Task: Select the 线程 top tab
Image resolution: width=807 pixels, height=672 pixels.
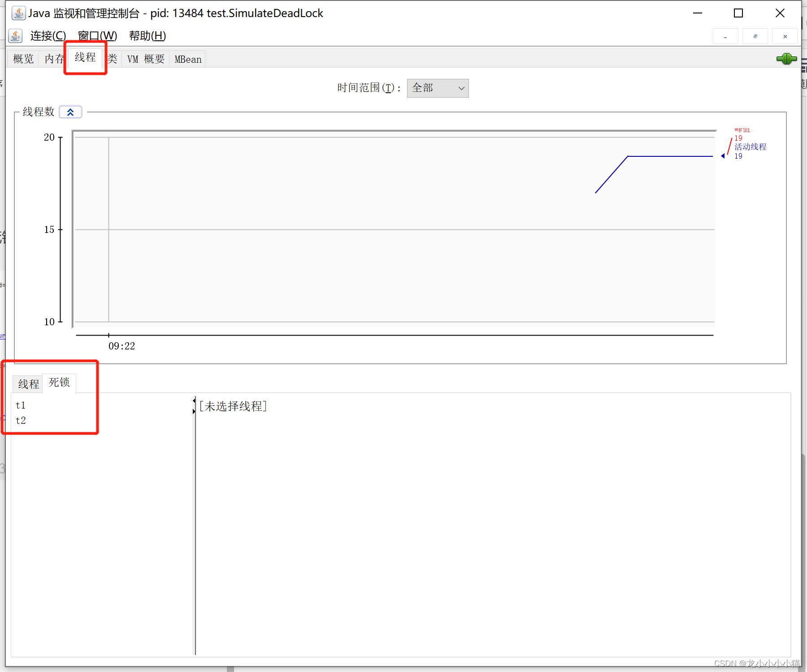Action: (85, 57)
